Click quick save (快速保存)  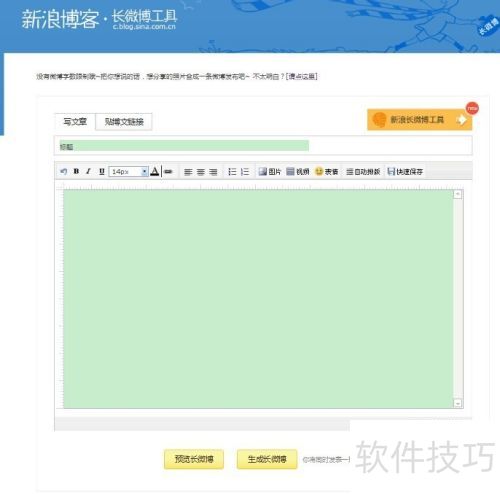[405, 172]
